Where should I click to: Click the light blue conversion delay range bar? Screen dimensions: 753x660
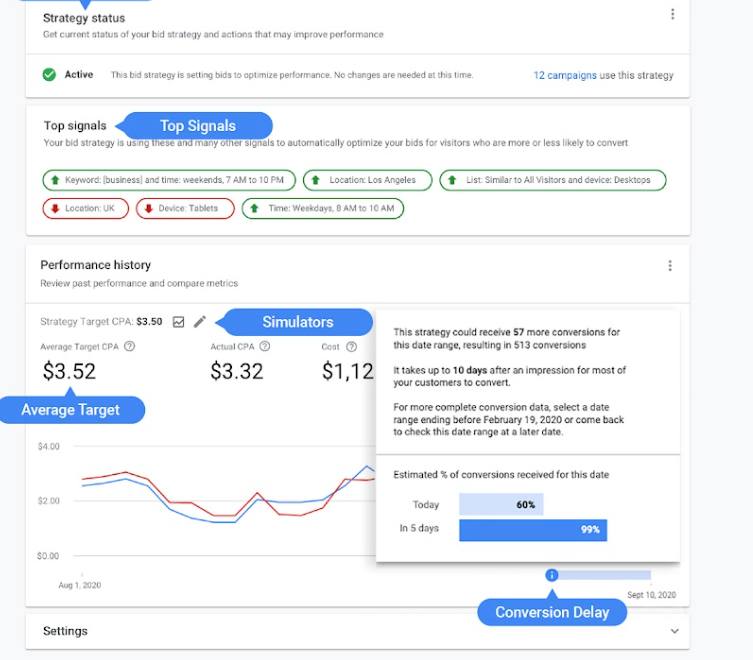tap(604, 575)
